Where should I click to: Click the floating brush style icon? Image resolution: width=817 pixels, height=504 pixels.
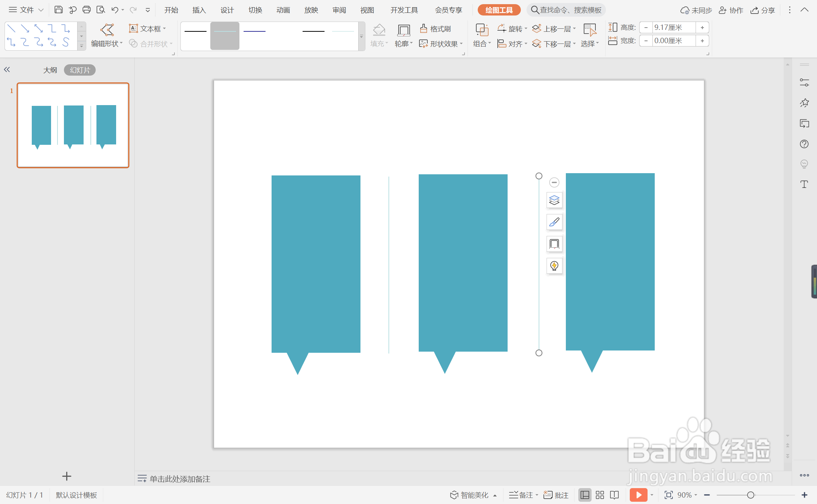click(x=554, y=222)
